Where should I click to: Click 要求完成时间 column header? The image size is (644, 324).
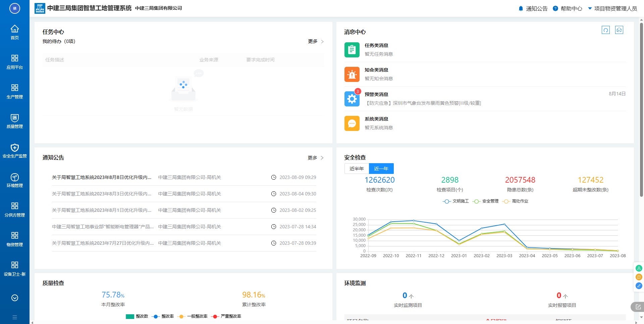click(260, 60)
